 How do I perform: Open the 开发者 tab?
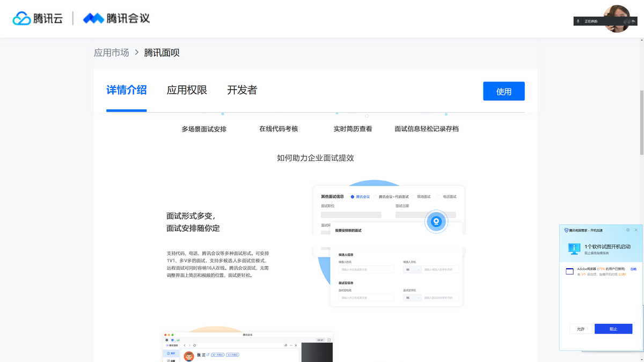[x=241, y=90]
